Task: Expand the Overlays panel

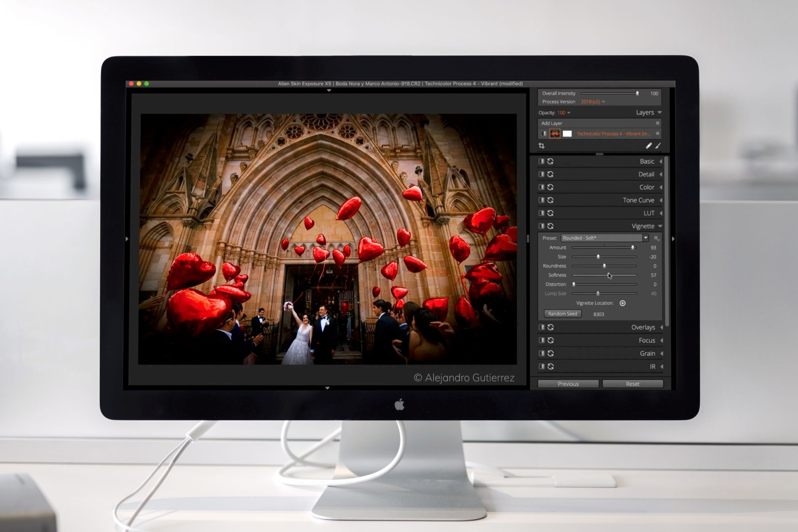Action: [662, 327]
